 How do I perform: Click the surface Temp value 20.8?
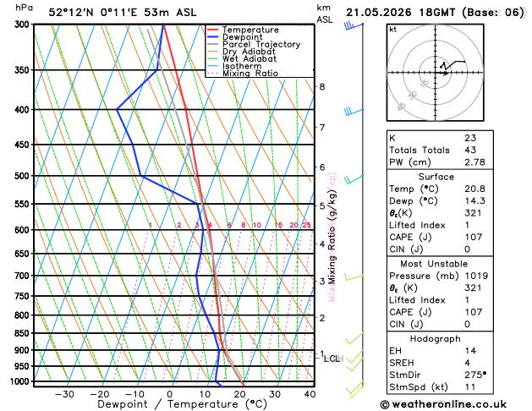tap(474, 189)
